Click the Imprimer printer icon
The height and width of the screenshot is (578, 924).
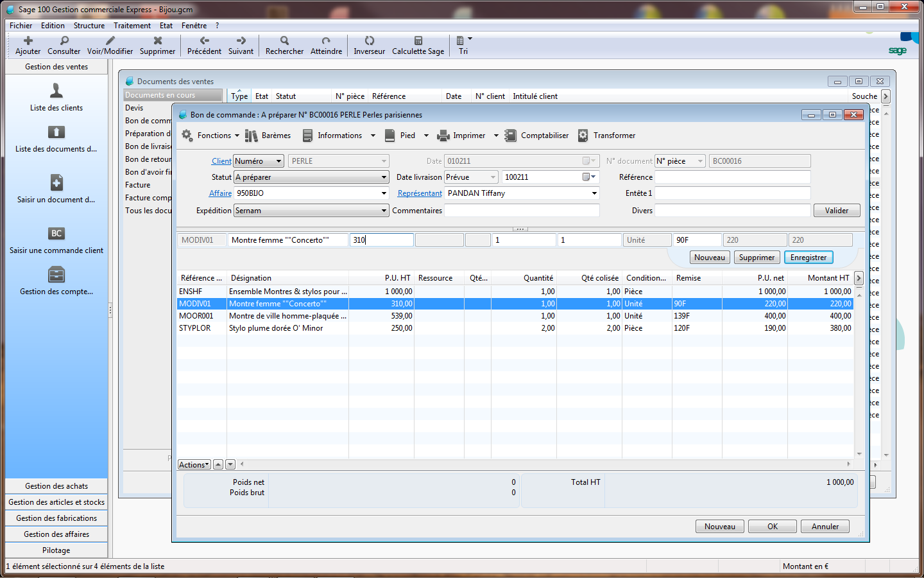pyautogui.click(x=443, y=136)
